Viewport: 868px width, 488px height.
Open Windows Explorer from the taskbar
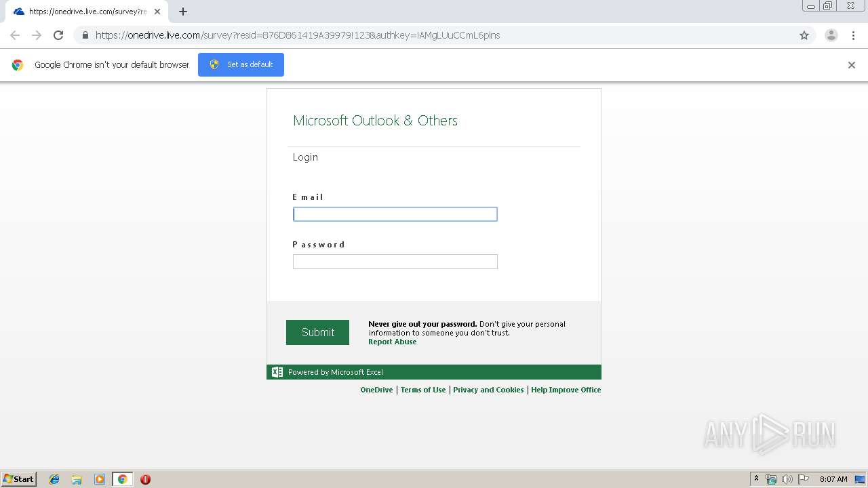click(x=77, y=479)
